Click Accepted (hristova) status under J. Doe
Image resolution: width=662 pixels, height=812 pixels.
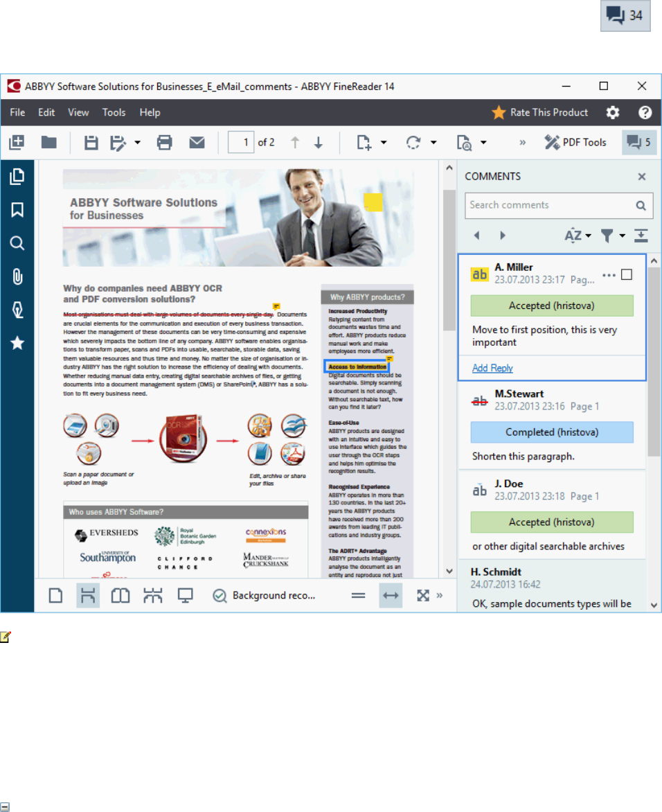pyautogui.click(x=552, y=522)
